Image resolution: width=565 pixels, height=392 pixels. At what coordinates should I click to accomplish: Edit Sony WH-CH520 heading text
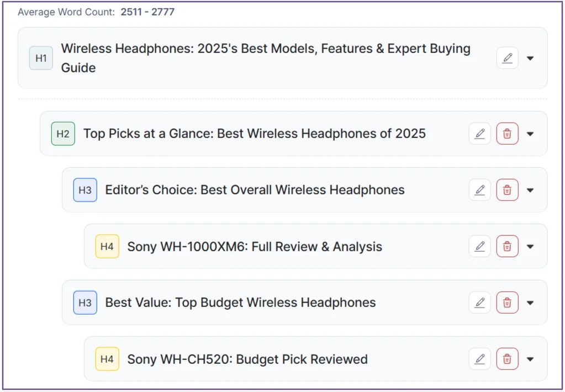click(479, 359)
